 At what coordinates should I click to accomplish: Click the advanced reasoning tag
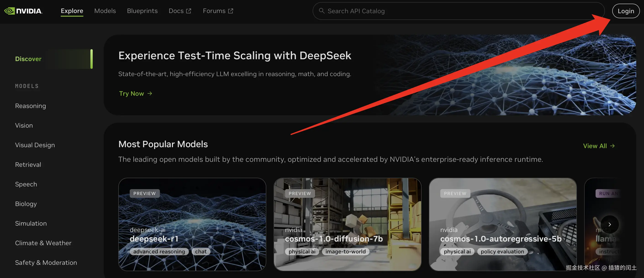(x=159, y=252)
